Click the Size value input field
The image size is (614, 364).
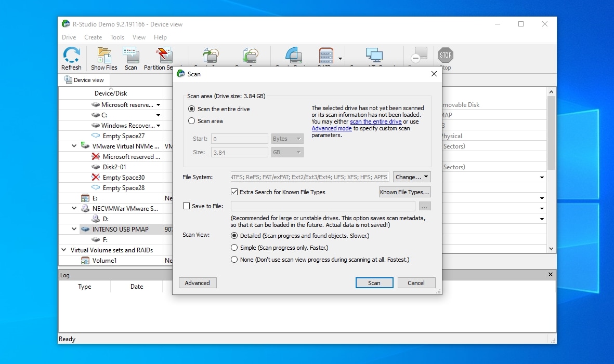pyautogui.click(x=240, y=152)
